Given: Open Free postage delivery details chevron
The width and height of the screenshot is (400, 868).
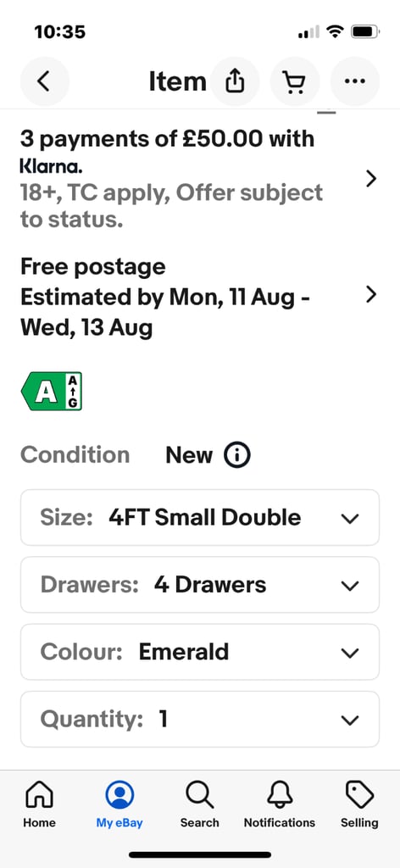Looking at the screenshot, I should click(x=371, y=295).
